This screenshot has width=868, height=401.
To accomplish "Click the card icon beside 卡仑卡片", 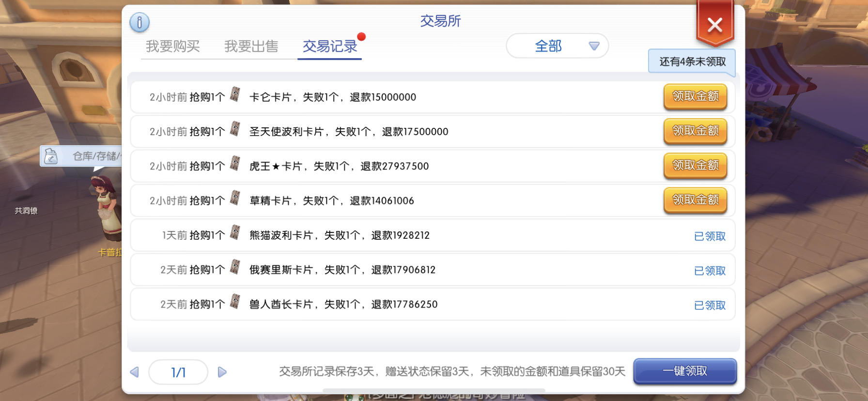I will coord(235,94).
